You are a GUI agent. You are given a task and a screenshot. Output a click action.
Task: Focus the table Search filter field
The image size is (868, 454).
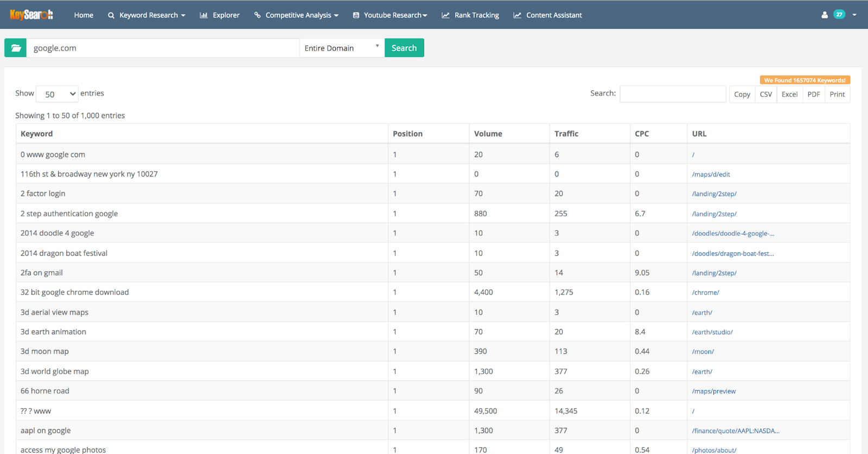point(673,94)
